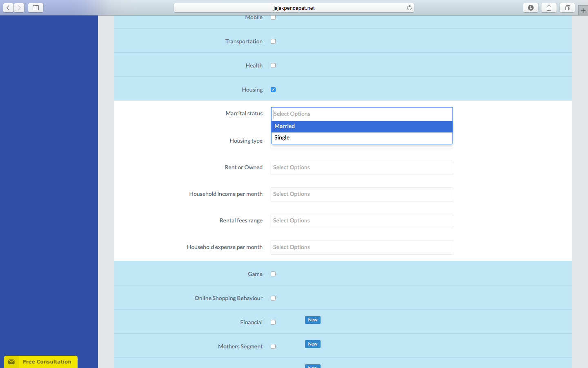Click the envelope icon on Free Consultation
This screenshot has height=368, width=588.
tap(11, 362)
